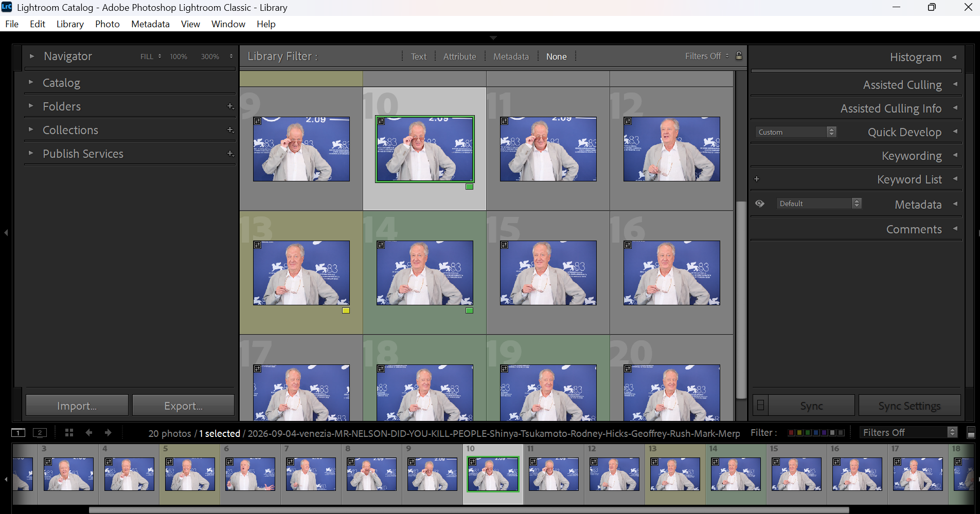Toggle the metadata eye icon
This screenshot has height=514, width=980.
(x=760, y=204)
